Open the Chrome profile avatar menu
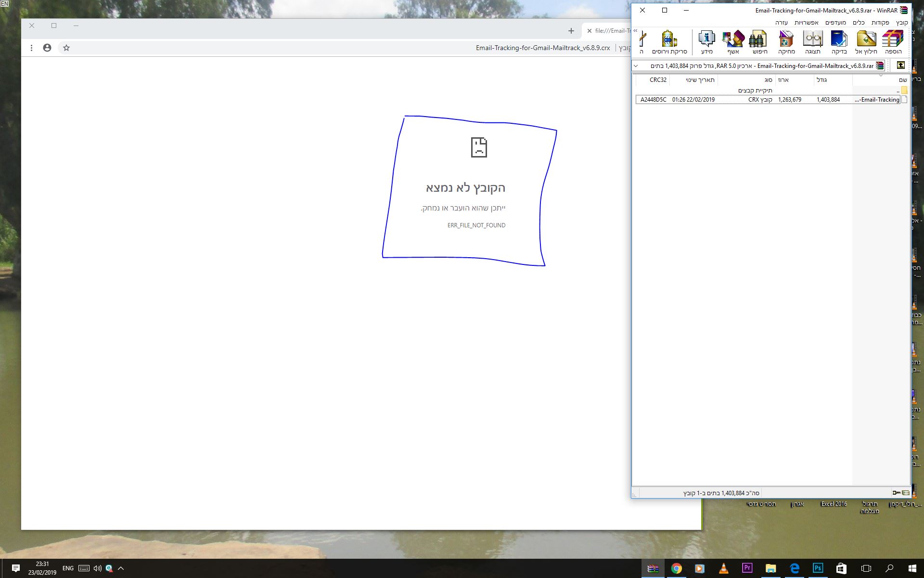 click(x=47, y=48)
